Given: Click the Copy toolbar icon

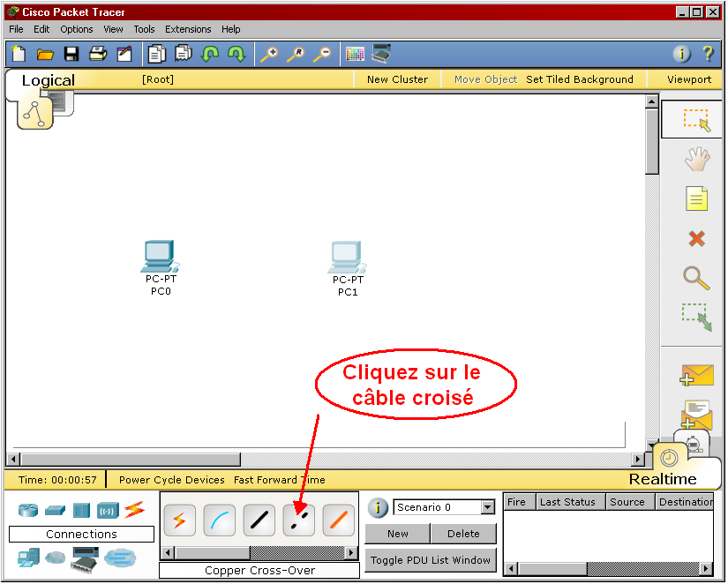Looking at the screenshot, I should coord(157,54).
